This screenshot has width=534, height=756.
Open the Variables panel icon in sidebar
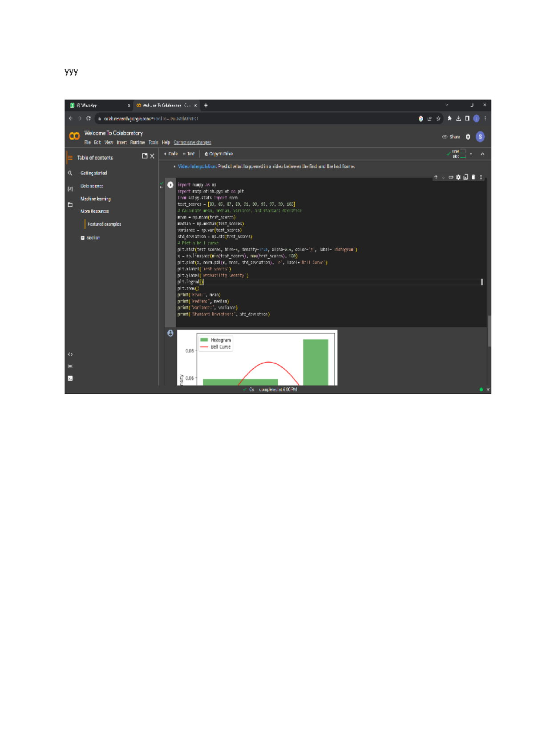coord(70,189)
